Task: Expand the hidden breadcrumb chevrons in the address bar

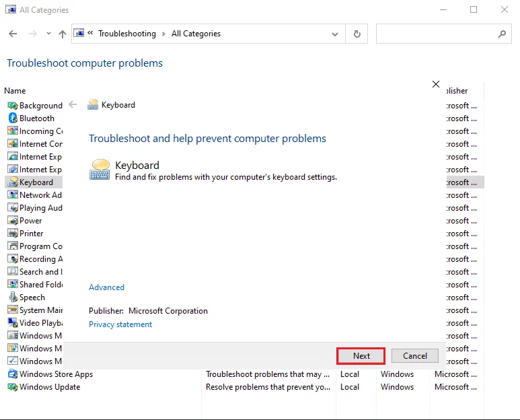Action: pyautogui.click(x=90, y=33)
